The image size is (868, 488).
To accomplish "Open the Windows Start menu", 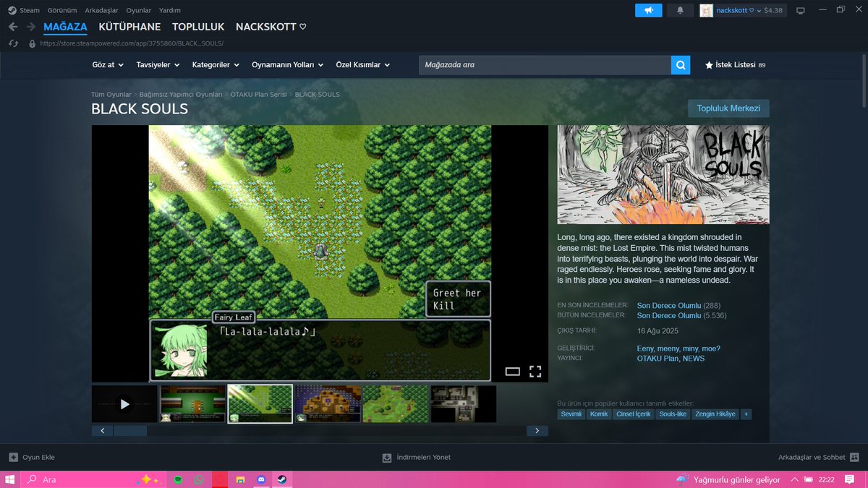I will pyautogui.click(x=10, y=479).
